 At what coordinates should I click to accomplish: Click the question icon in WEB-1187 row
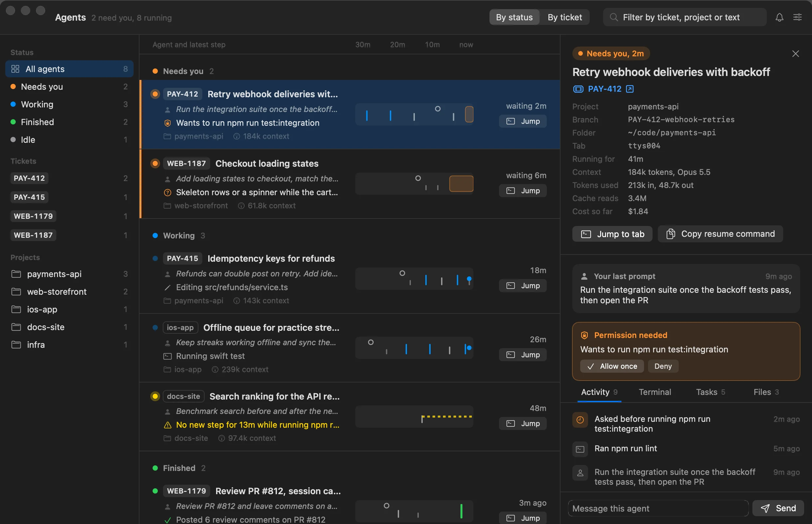167,193
